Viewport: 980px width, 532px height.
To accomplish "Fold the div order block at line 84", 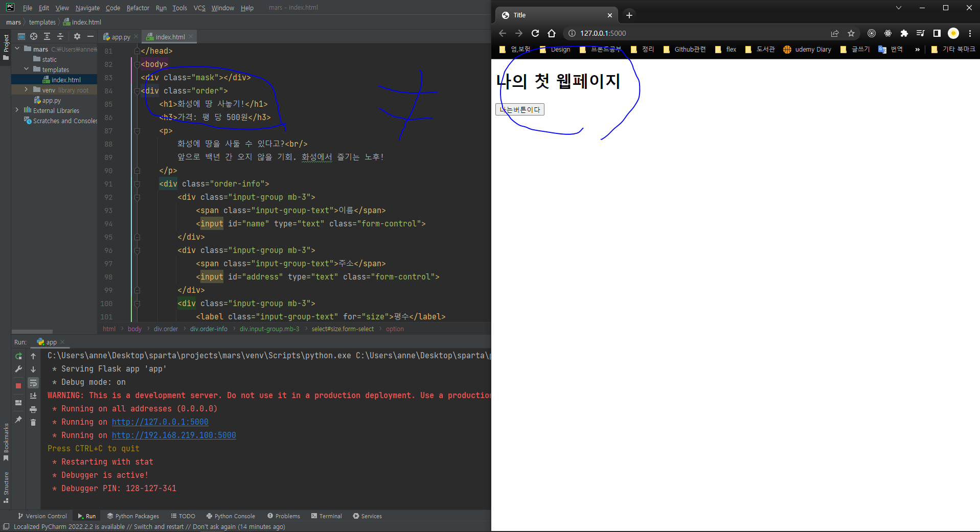I will (137, 91).
